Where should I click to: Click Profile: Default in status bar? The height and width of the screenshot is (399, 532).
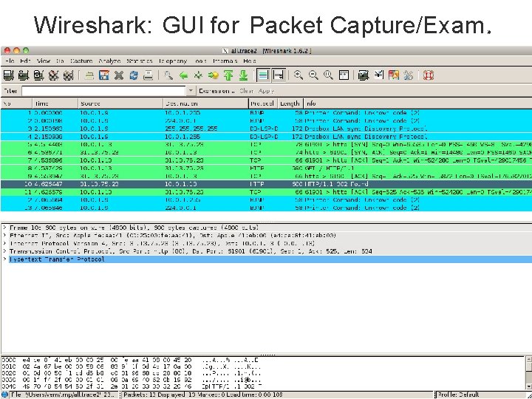click(x=458, y=395)
